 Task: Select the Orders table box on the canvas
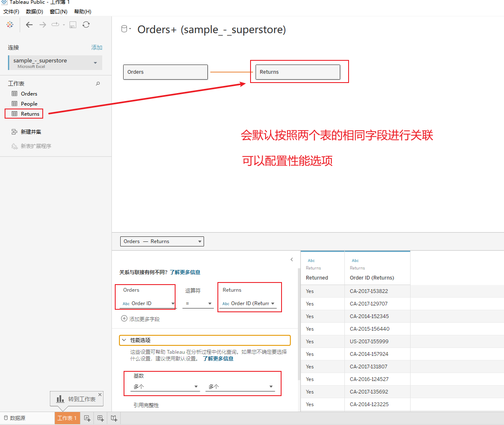(x=165, y=72)
